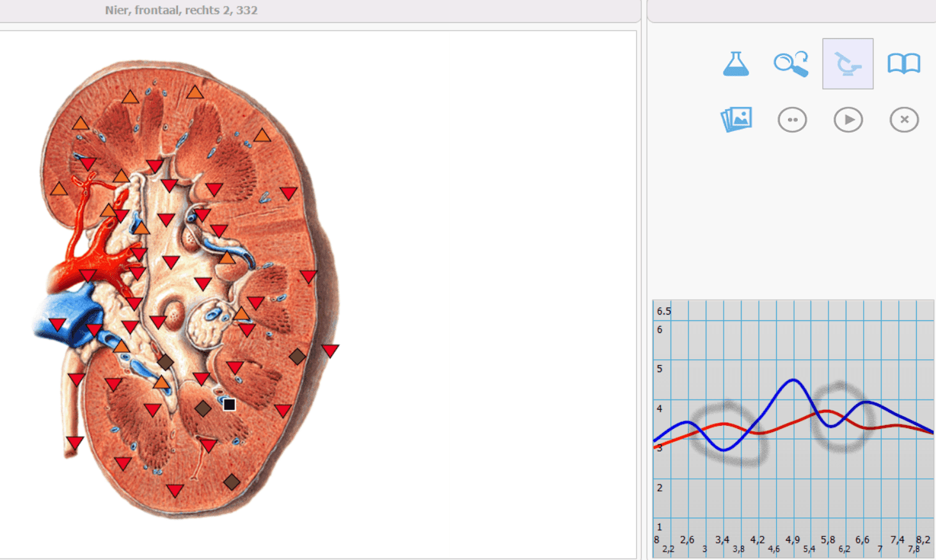936x560 pixels.
Task: Click the left gray scribbled circle on graph
Action: (x=729, y=433)
